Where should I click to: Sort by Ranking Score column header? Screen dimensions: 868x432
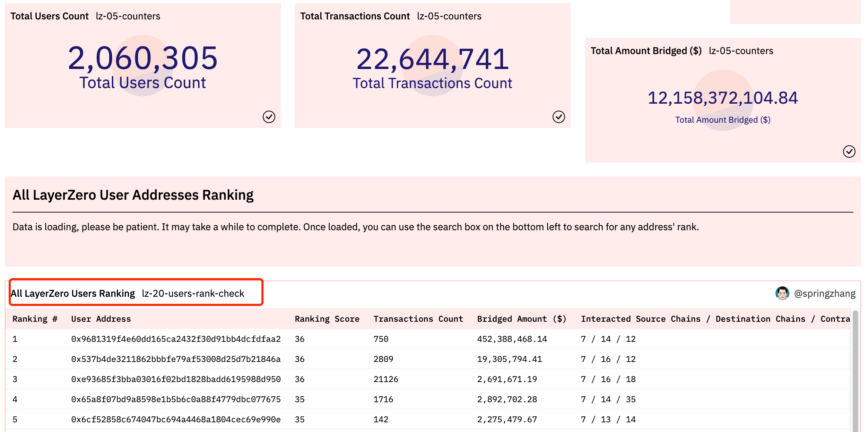pyautogui.click(x=327, y=319)
